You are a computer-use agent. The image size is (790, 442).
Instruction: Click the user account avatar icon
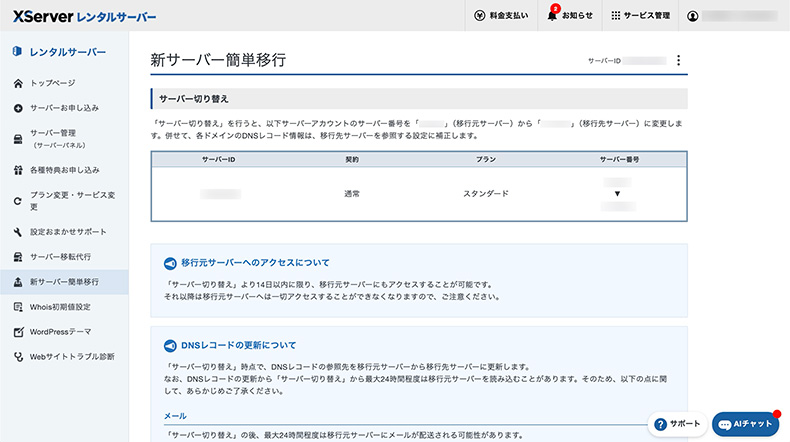692,16
